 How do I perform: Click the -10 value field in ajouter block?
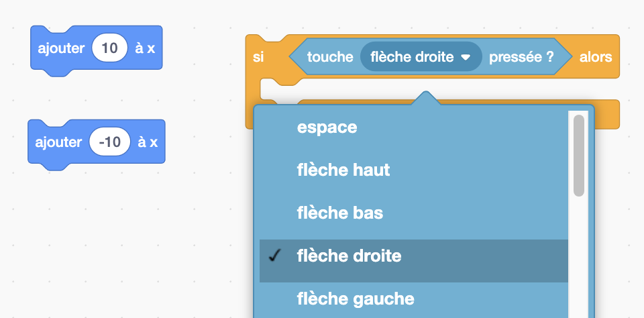click(109, 142)
